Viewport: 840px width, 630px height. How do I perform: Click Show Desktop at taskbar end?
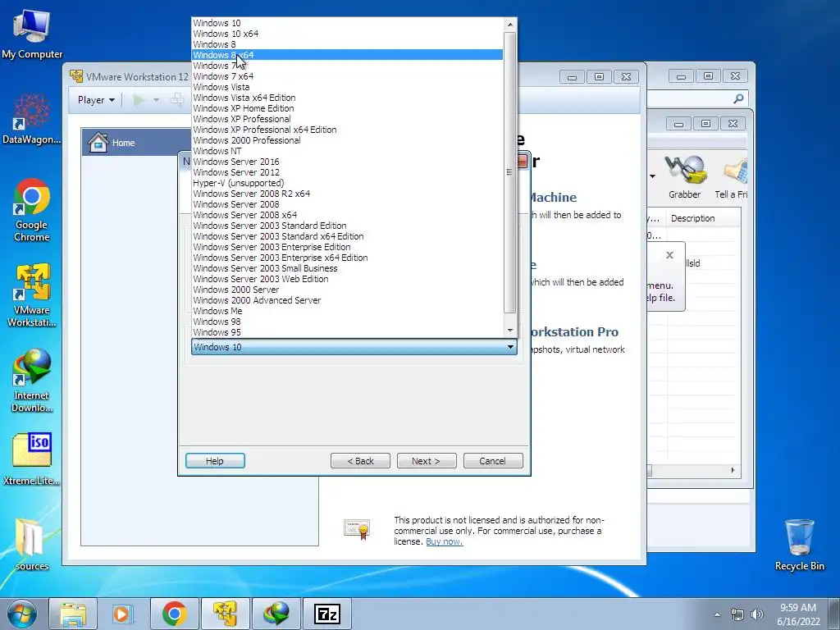(834, 614)
